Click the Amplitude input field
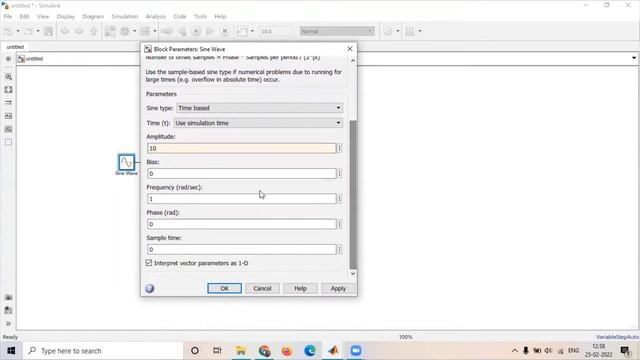The width and height of the screenshot is (640, 360). click(x=242, y=148)
